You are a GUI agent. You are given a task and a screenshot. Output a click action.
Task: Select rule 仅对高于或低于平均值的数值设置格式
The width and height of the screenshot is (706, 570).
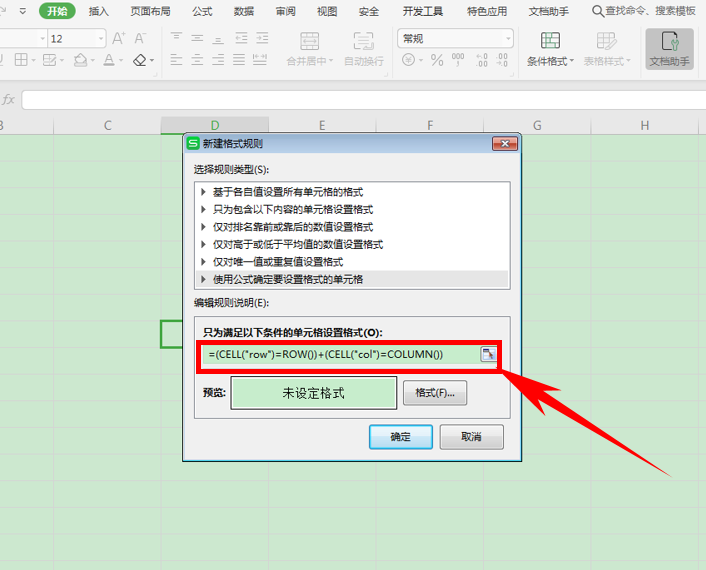pyautogui.click(x=352, y=245)
